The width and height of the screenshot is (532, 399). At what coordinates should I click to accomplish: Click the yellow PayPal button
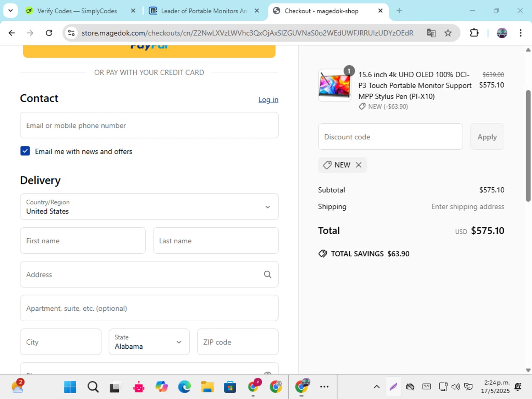point(149,51)
